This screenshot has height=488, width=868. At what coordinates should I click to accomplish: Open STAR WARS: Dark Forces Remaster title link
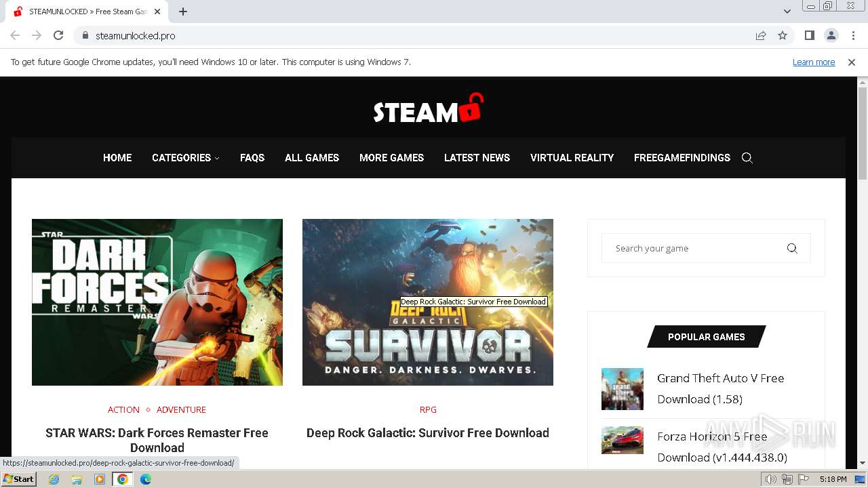pyautogui.click(x=157, y=440)
